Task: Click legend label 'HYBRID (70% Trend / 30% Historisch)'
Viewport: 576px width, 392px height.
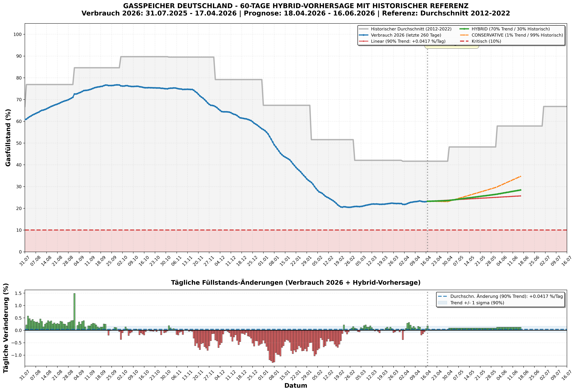Action: pos(511,29)
